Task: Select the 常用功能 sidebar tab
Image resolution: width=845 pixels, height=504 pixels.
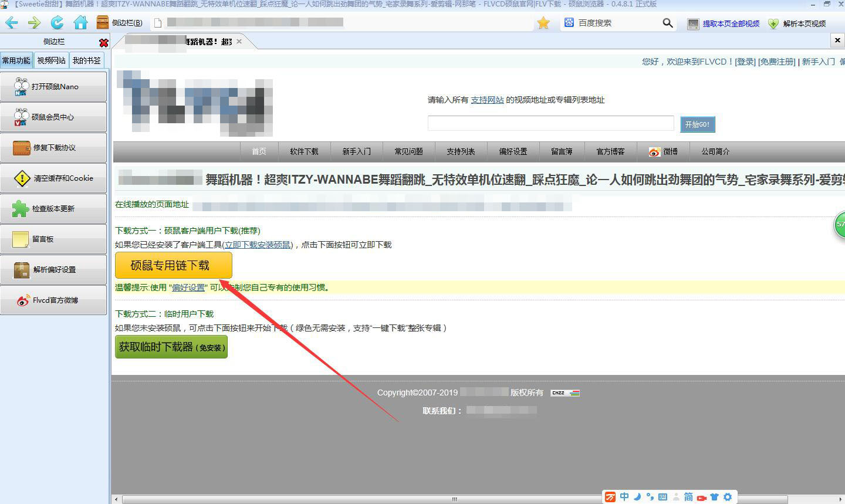Action: click(x=16, y=60)
